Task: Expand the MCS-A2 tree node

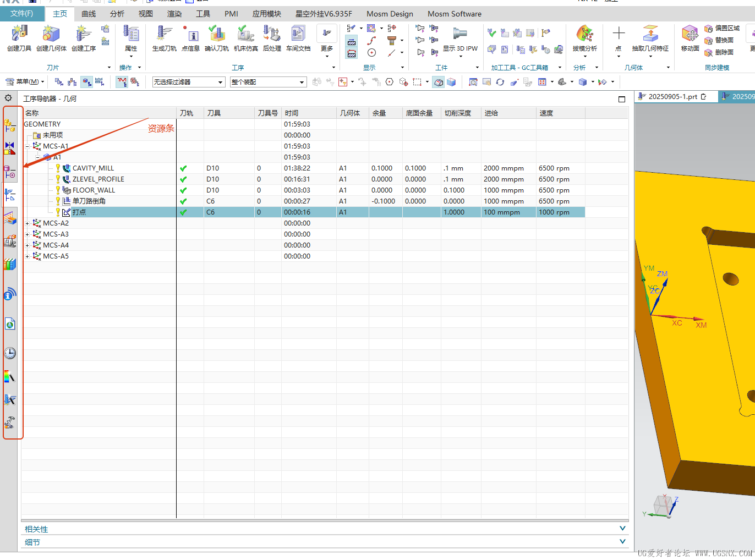Action: coord(27,223)
